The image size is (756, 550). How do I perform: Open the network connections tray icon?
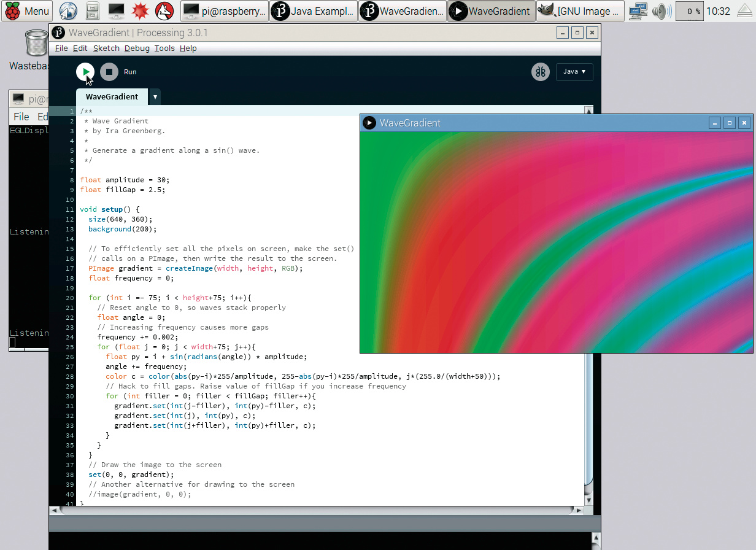point(638,11)
